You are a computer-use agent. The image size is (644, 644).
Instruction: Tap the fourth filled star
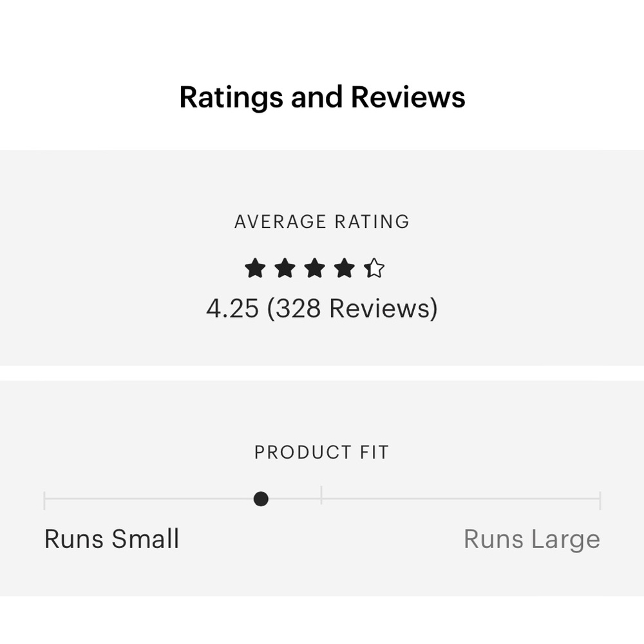point(345,269)
